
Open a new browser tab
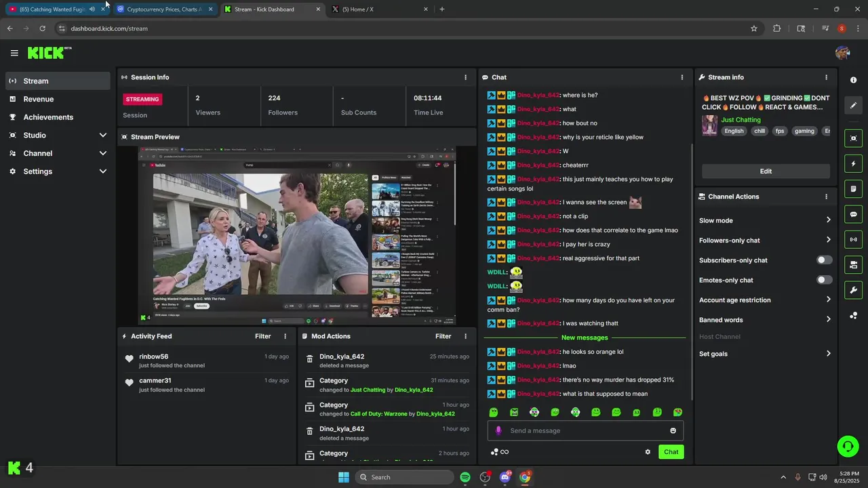pos(442,9)
